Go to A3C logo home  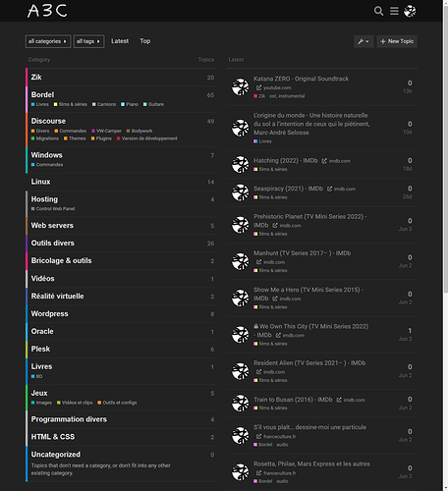[47, 11]
